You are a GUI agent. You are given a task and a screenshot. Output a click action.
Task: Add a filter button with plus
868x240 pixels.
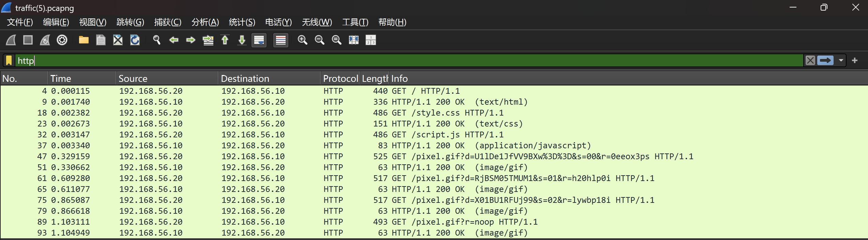tap(855, 61)
